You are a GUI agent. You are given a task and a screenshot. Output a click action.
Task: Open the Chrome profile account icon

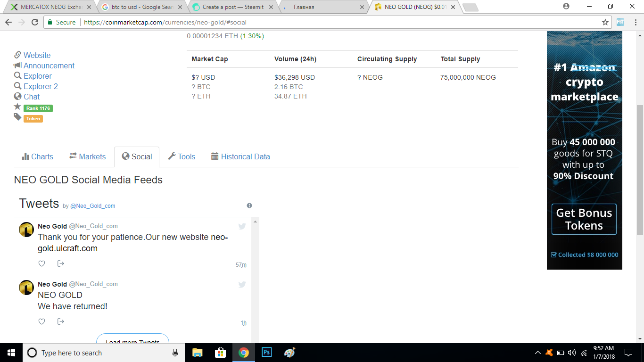pos(566,6)
